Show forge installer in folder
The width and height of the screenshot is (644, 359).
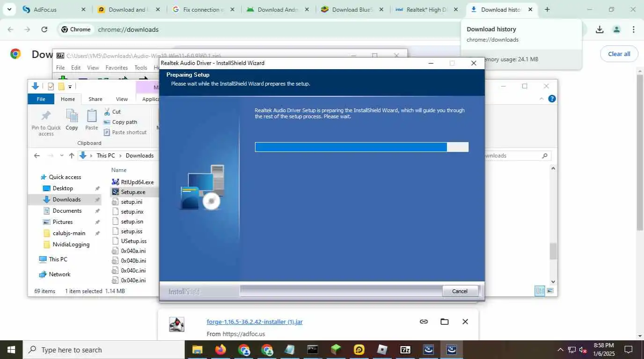point(445,322)
